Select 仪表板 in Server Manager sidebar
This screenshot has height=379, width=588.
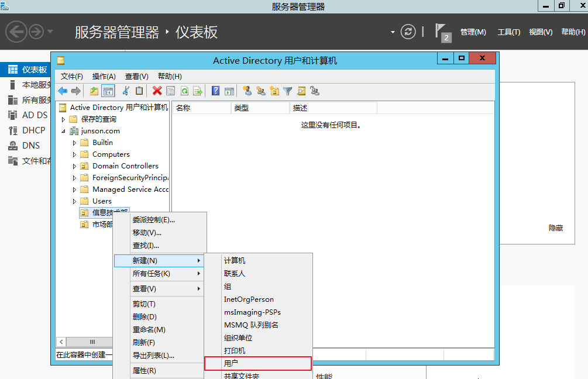[x=26, y=70]
